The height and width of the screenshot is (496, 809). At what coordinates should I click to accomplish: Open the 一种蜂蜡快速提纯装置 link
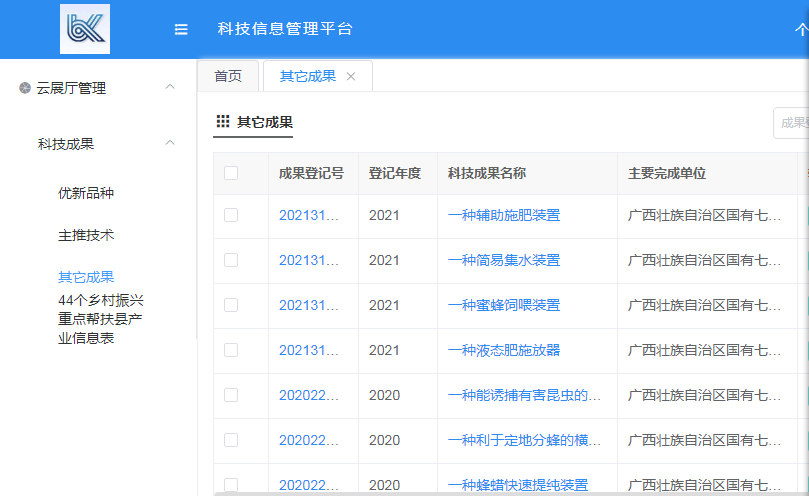[518, 485]
